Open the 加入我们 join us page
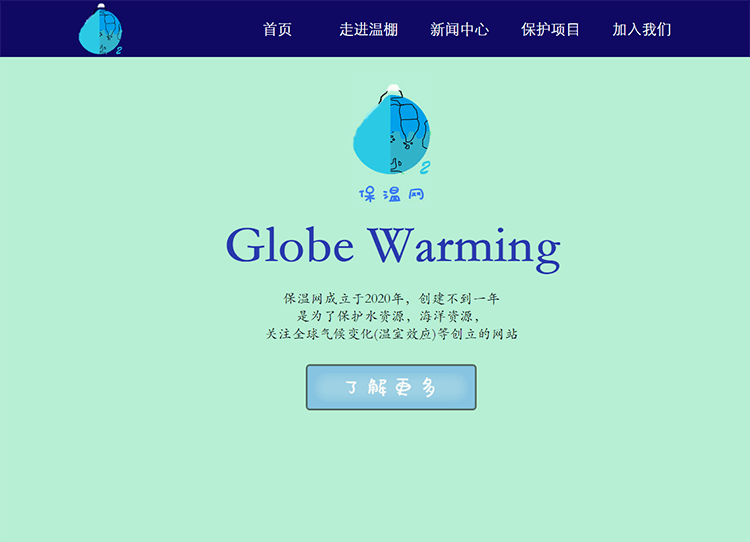 point(641,29)
